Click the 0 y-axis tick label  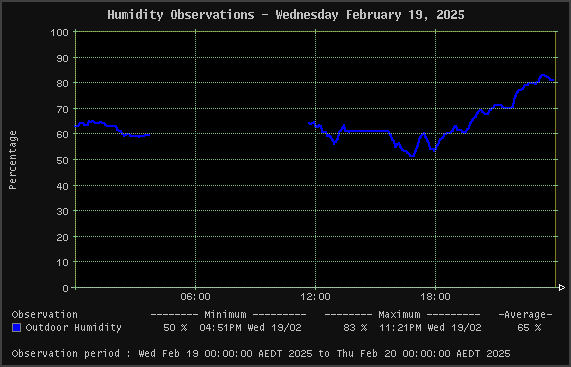tap(66, 288)
